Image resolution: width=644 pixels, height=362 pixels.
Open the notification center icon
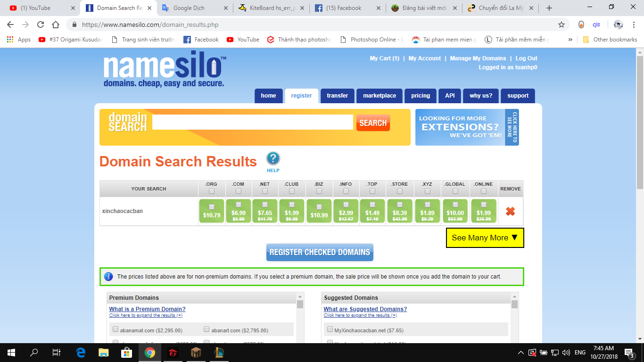pos(629,353)
